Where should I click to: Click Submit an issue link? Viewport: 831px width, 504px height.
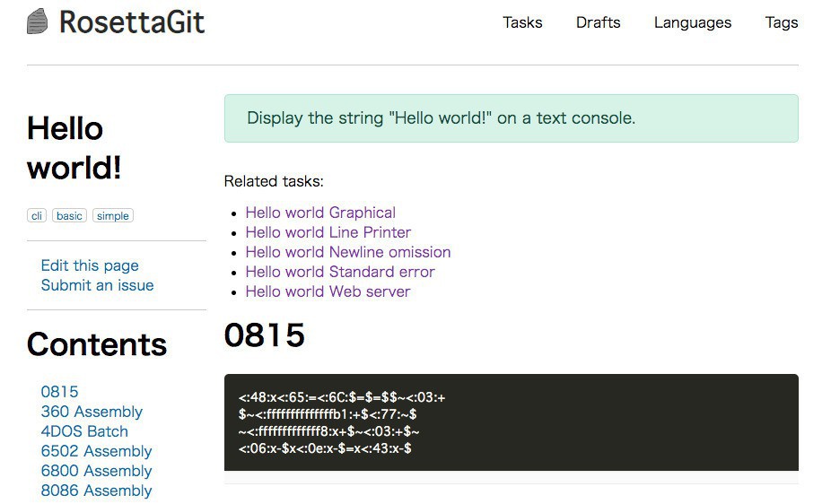[97, 285]
